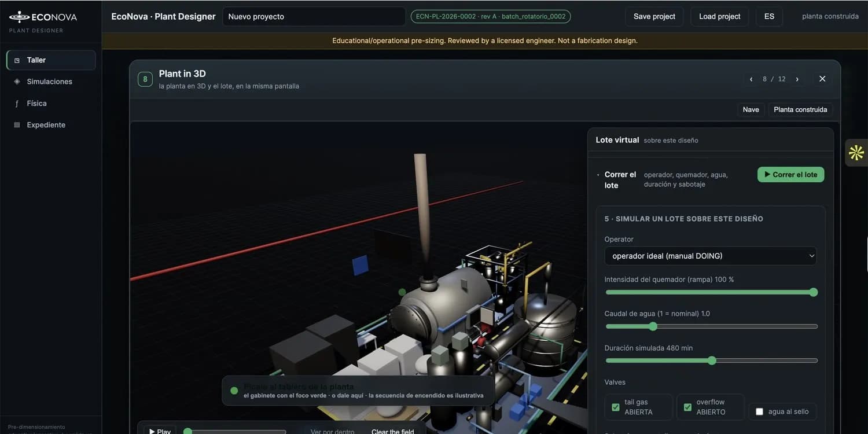Toggle the overflow ABIERTO valve checkbox

click(x=687, y=407)
